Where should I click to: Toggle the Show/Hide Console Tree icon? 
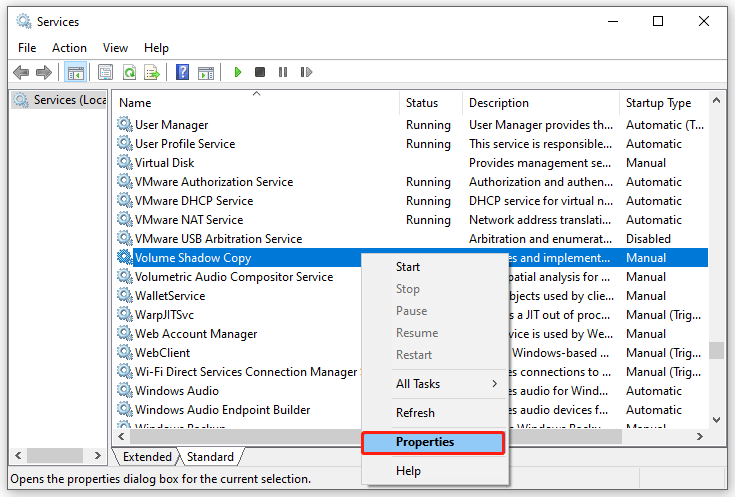click(75, 72)
